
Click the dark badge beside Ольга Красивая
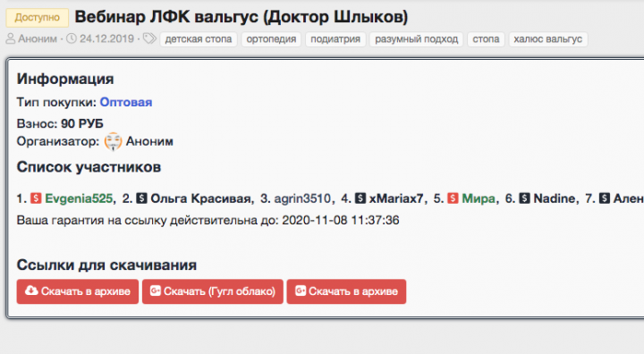pyautogui.click(x=141, y=198)
